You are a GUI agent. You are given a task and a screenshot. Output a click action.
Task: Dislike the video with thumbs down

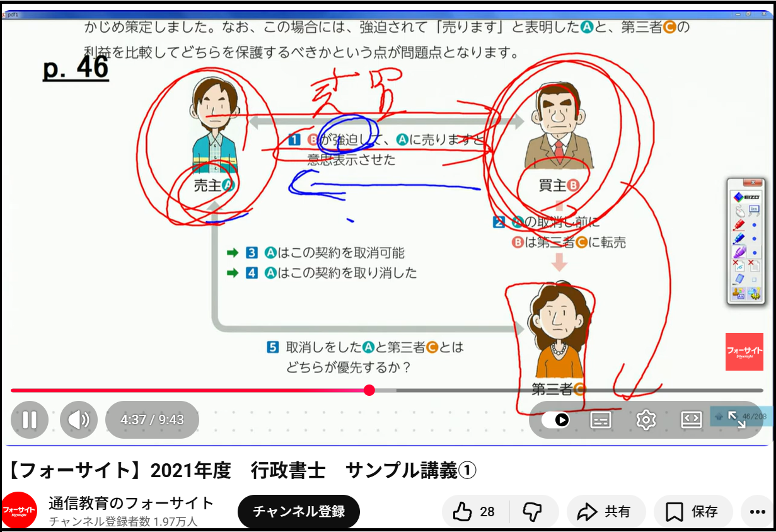tap(533, 512)
